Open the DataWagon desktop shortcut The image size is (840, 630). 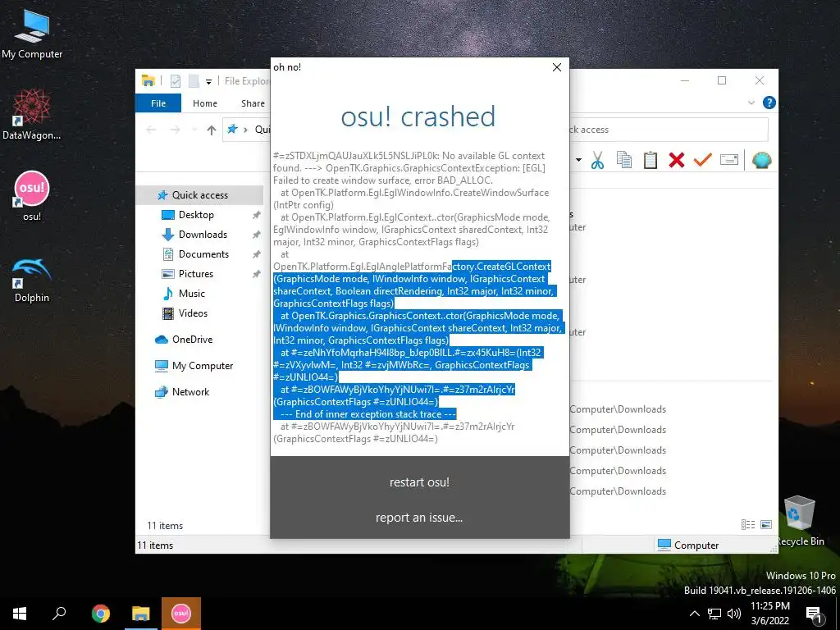32,115
